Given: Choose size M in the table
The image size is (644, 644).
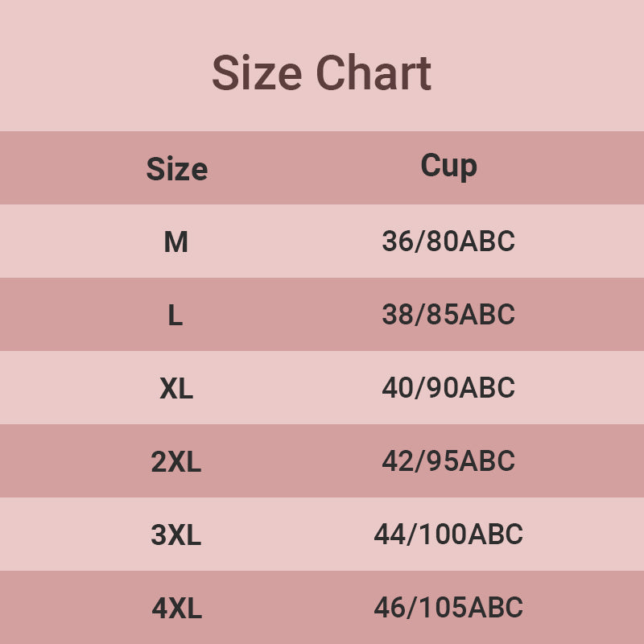Looking at the screenshot, I should tap(175, 242).
